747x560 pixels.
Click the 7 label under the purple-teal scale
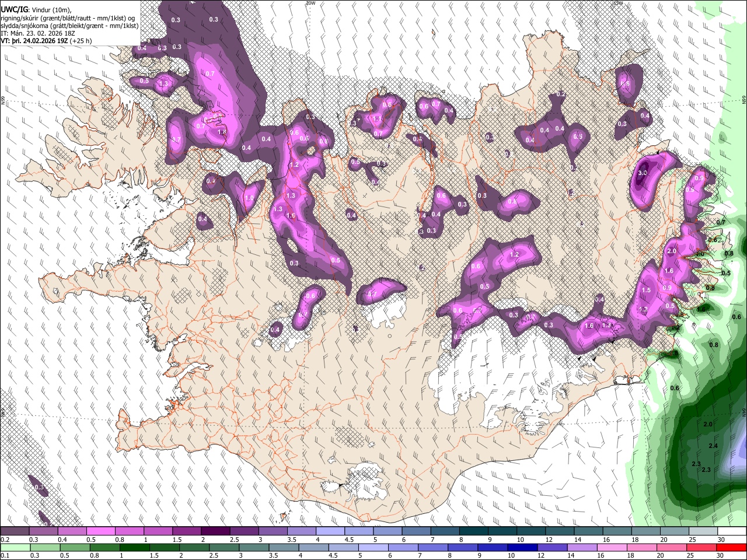[432, 540]
